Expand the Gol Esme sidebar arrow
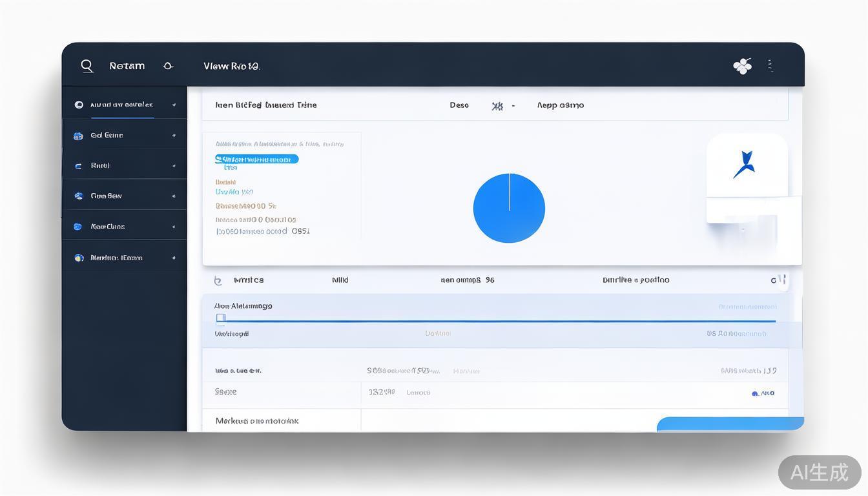868x496 pixels. 174,136
